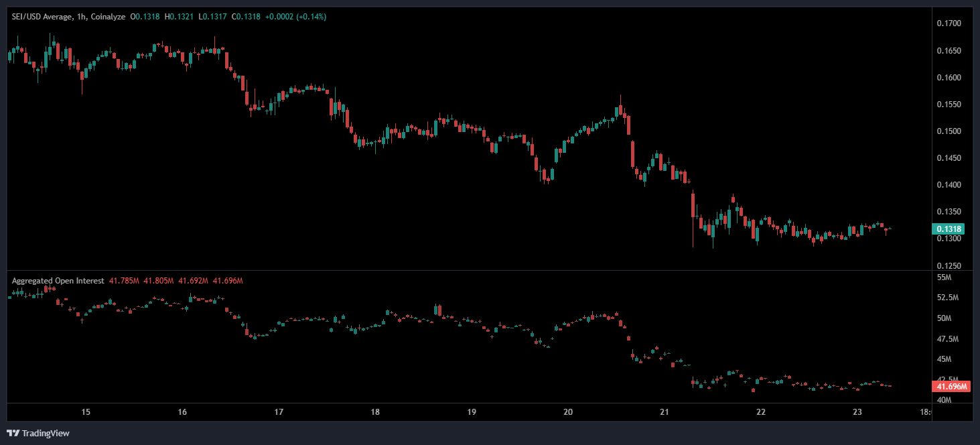Click the 0.1700 price axis label
980x445 pixels.
pos(948,24)
